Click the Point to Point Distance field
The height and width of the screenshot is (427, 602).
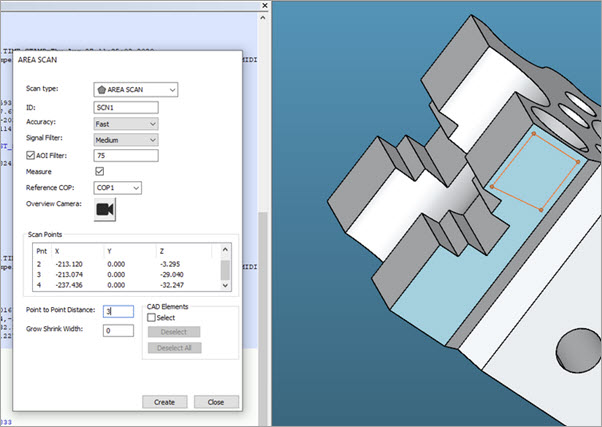(x=118, y=311)
